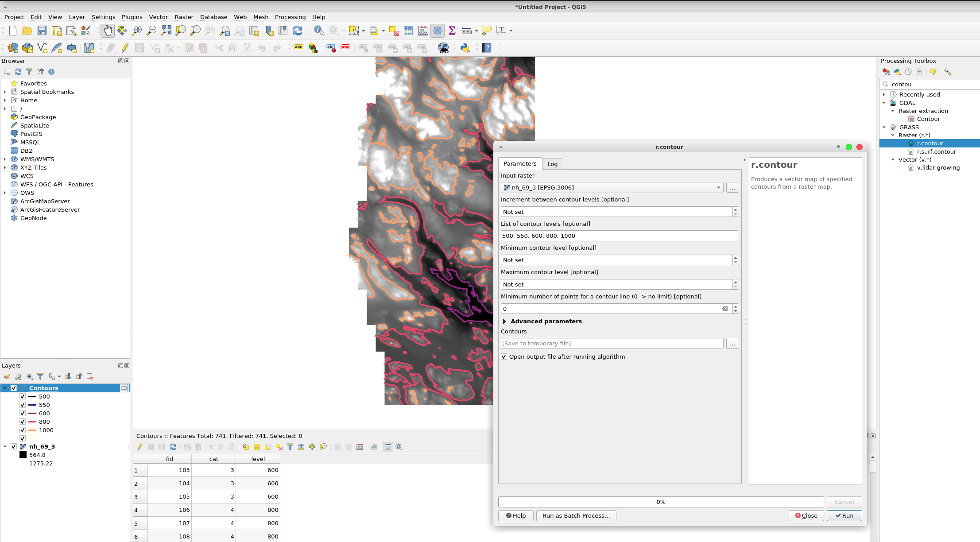Adjust Minimum number of points stepper
This screenshot has height=542, width=980.
pos(735,308)
